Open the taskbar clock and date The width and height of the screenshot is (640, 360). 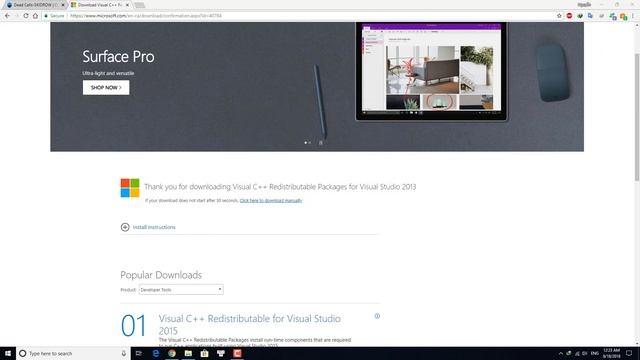[x=611, y=353]
